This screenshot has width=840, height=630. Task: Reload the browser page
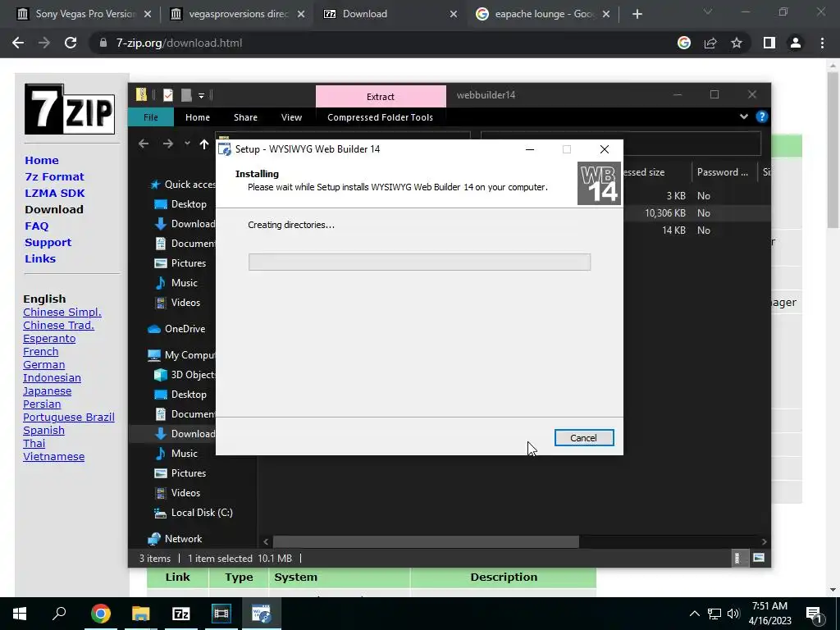(71, 43)
